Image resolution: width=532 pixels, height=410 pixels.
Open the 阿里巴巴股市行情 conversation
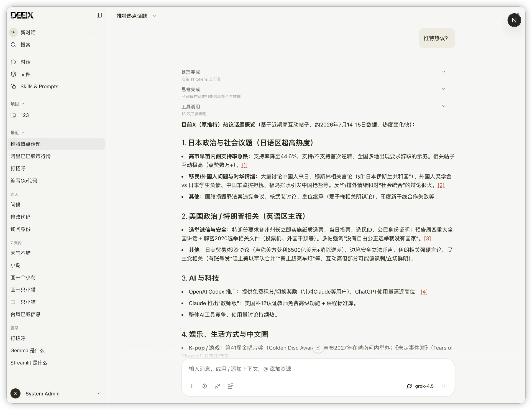pyautogui.click(x=56, y=156)
